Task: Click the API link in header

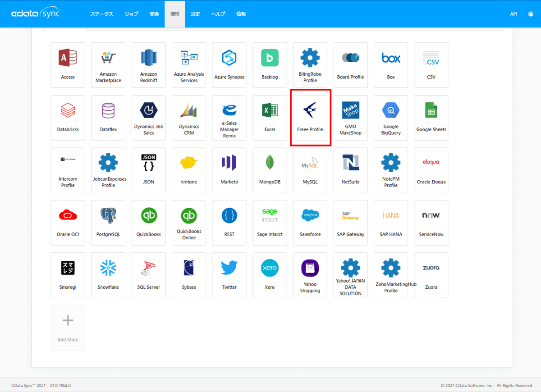Action: (513, 14)
